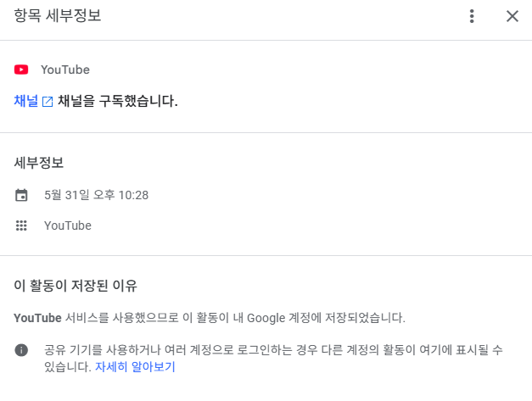This screenshot has width=532, height=401.
Task: Click the calendar icon next to the date
Action: pos(21,195)
